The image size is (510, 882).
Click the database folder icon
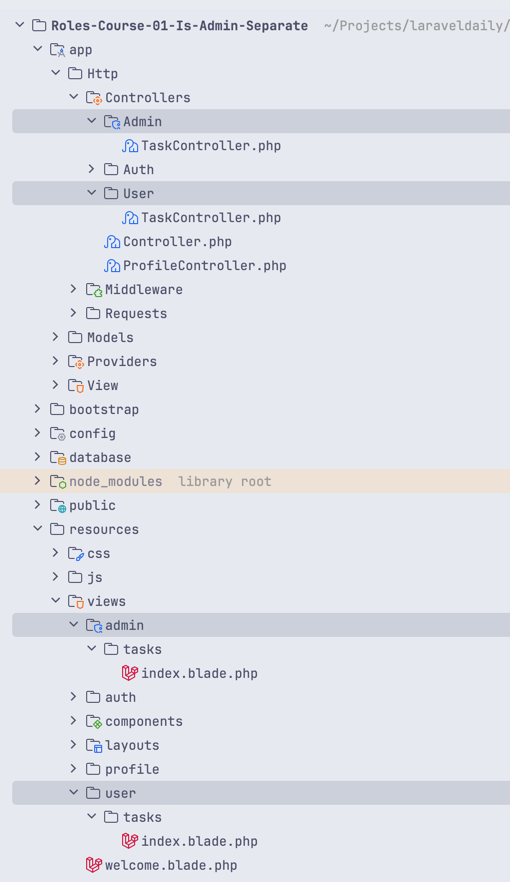tap(58, 457)
